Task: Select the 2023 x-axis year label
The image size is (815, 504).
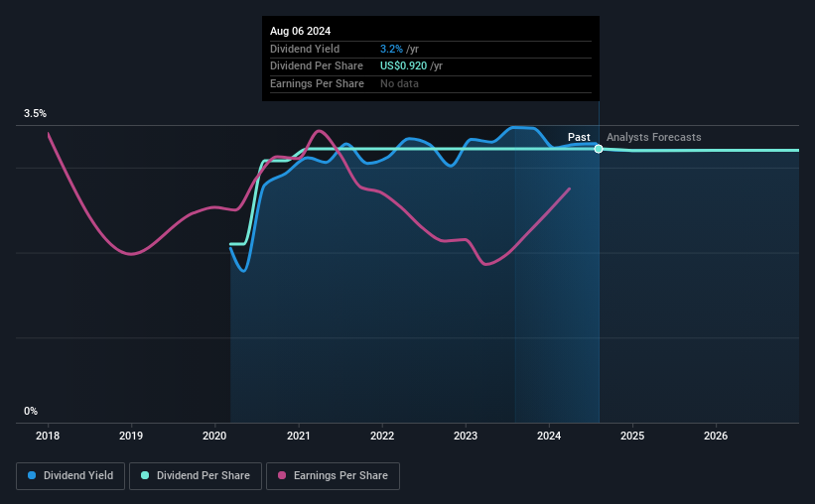Action: (466, 436)
